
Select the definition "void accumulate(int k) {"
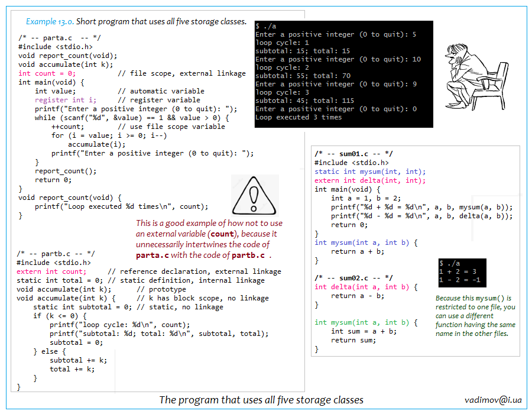pyautogui.click(x=66, y=298)
